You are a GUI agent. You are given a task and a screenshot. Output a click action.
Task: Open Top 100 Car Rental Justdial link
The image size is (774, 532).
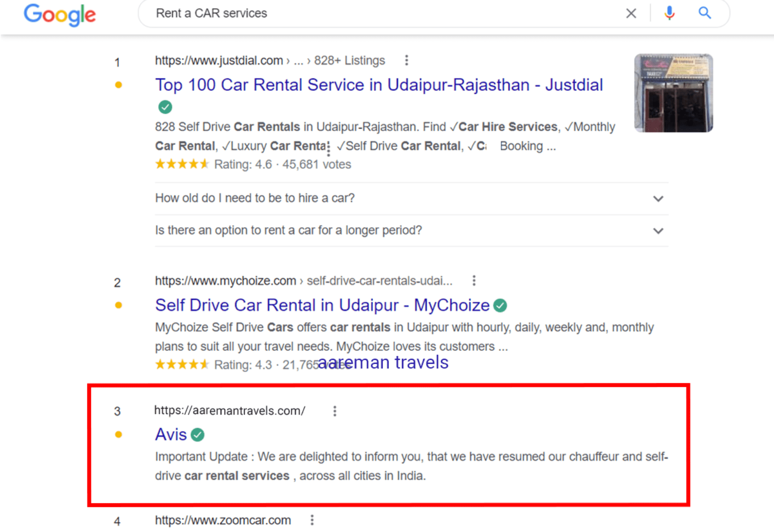[x=379, y=85]
